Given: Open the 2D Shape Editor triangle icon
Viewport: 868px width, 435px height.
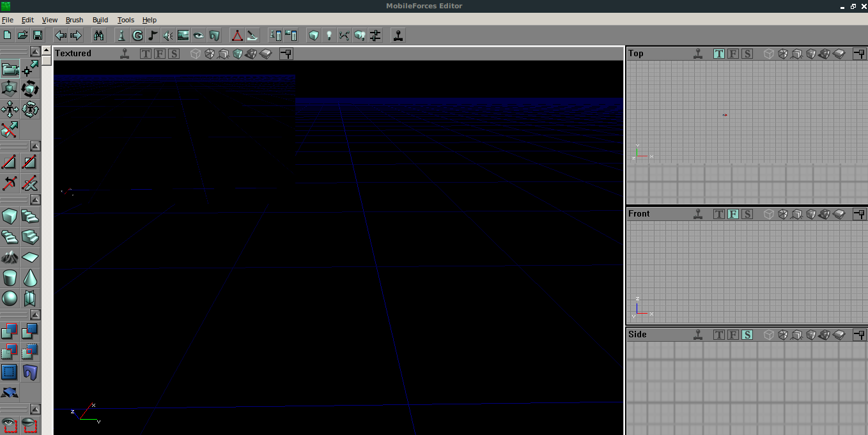Looking at the screenshot, I should click(237, 35).
